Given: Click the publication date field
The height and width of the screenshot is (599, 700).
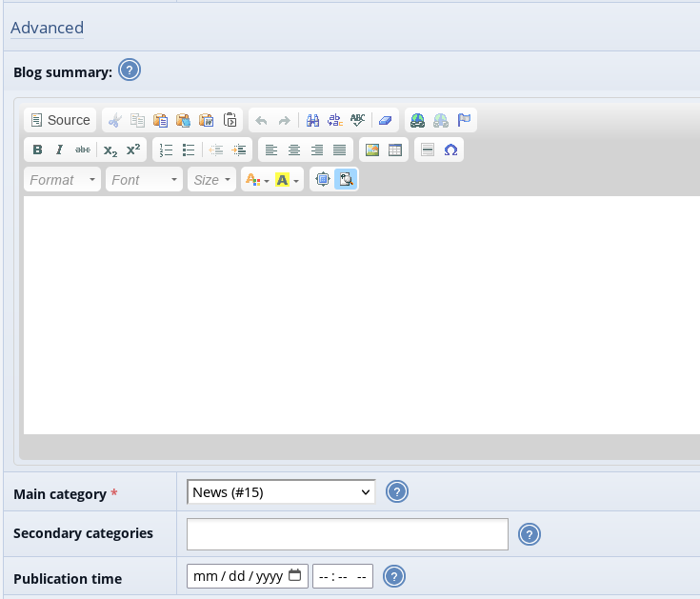Looking at the screenshot, I should 248,576.
